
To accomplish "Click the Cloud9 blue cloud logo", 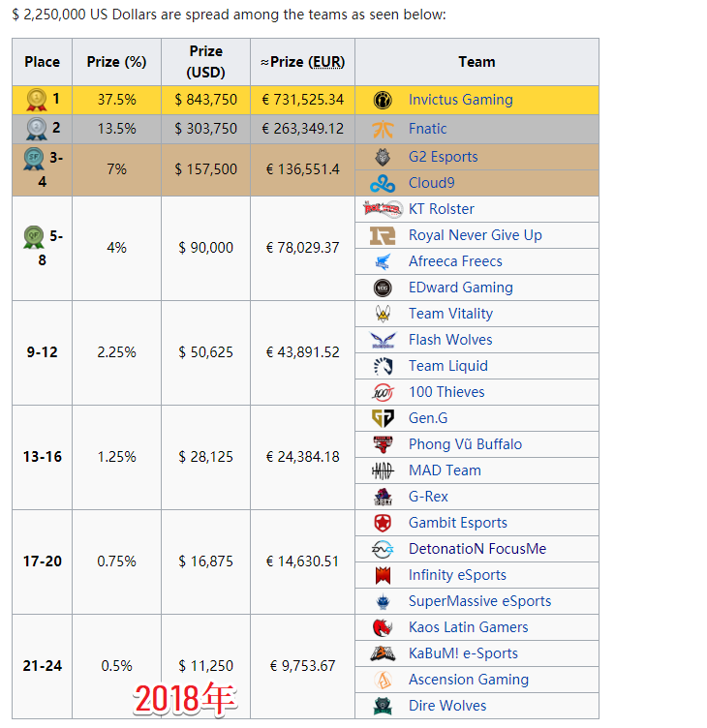I will coord(383,183).
